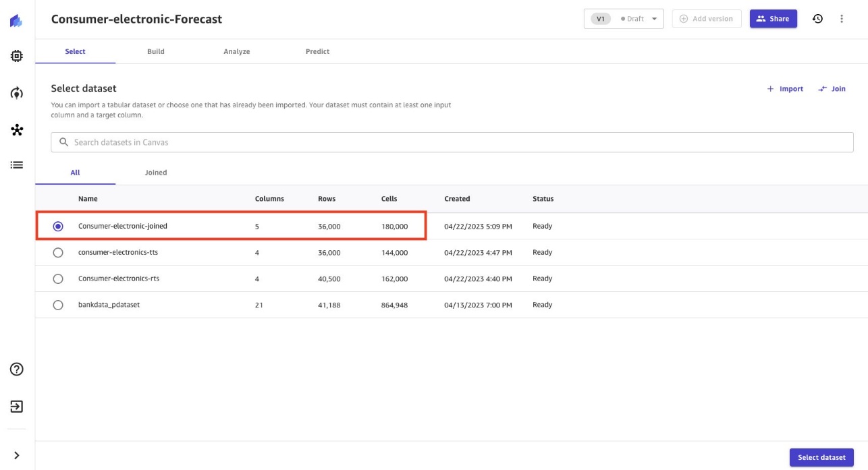Image resolution: width=868 pixels, height=470 pixels.
Task: Click the magnifier icon in the search box
Action: pyautogui.click(x=64, y=142)
